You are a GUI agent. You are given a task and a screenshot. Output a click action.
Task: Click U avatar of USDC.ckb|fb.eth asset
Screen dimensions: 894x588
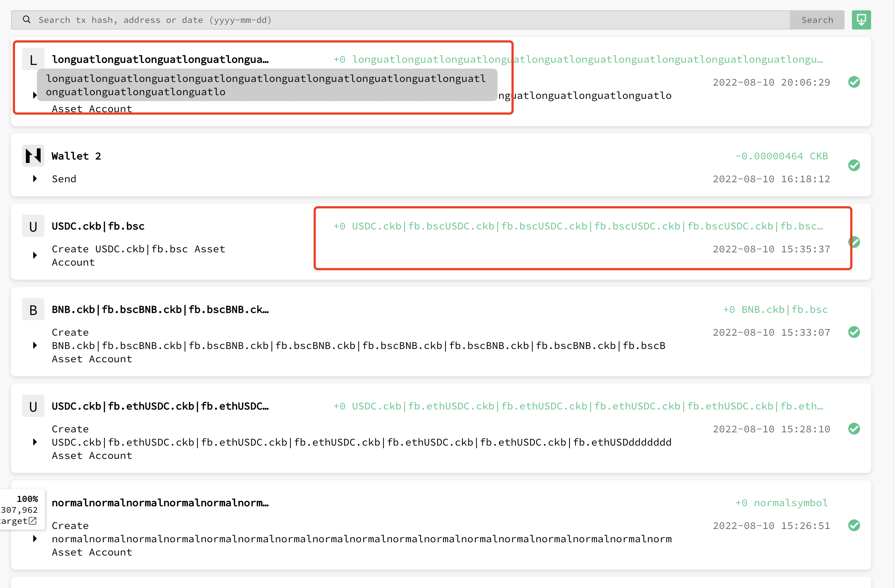[x=33, y=406]
